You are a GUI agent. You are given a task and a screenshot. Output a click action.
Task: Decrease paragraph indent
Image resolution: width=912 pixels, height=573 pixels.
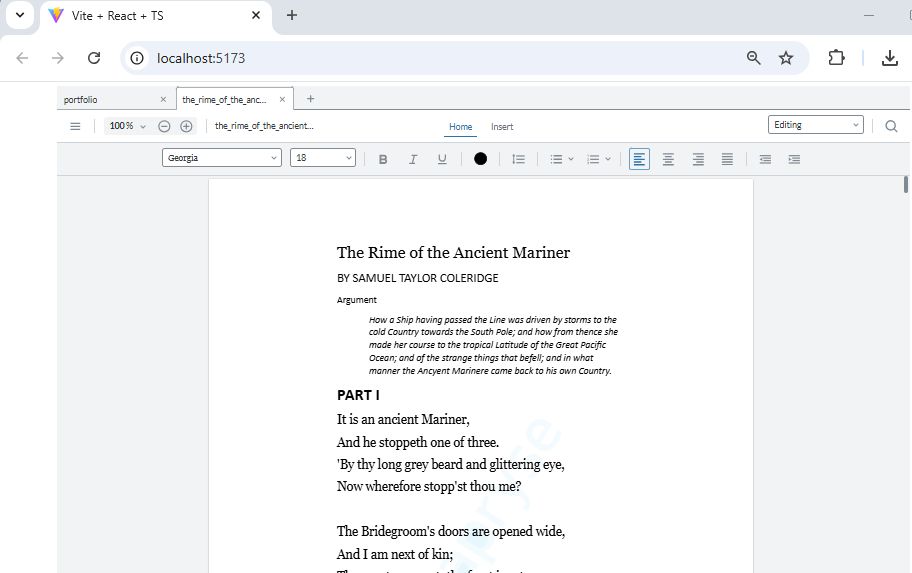765,159
